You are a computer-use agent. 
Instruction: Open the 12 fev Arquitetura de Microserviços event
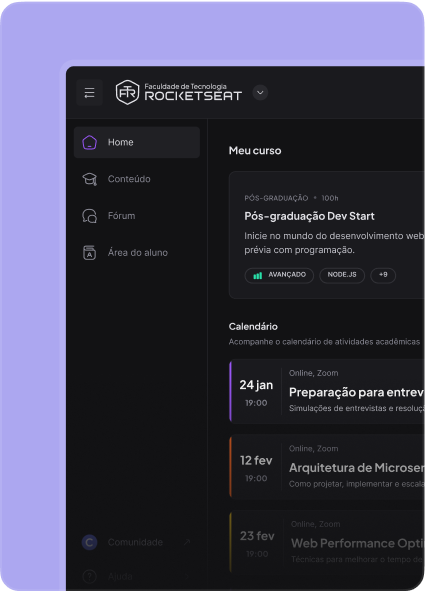327,467
